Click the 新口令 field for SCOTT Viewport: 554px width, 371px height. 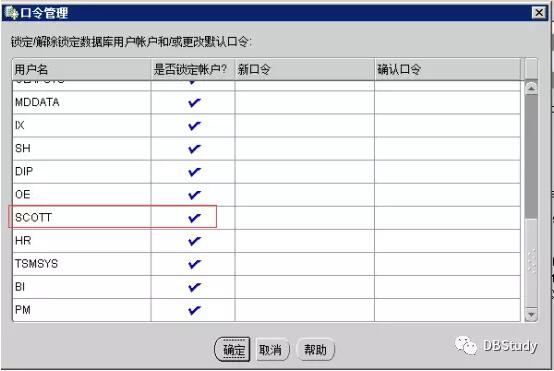coord(305,218)
